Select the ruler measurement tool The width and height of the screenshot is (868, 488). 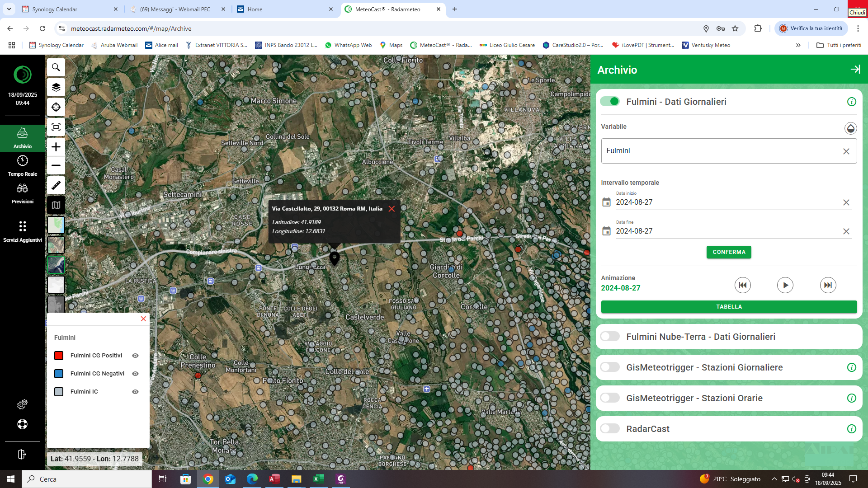[x=56, y=185]
